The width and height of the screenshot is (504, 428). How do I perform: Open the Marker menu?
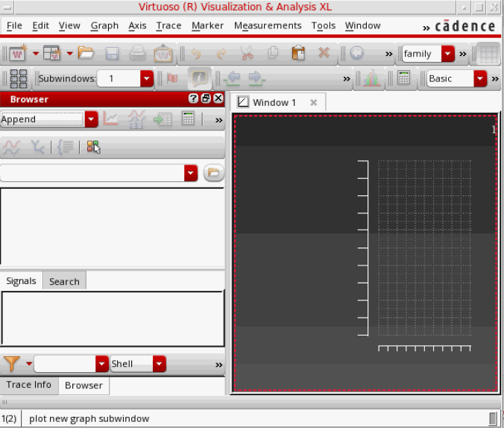click(x=207, y=25)
